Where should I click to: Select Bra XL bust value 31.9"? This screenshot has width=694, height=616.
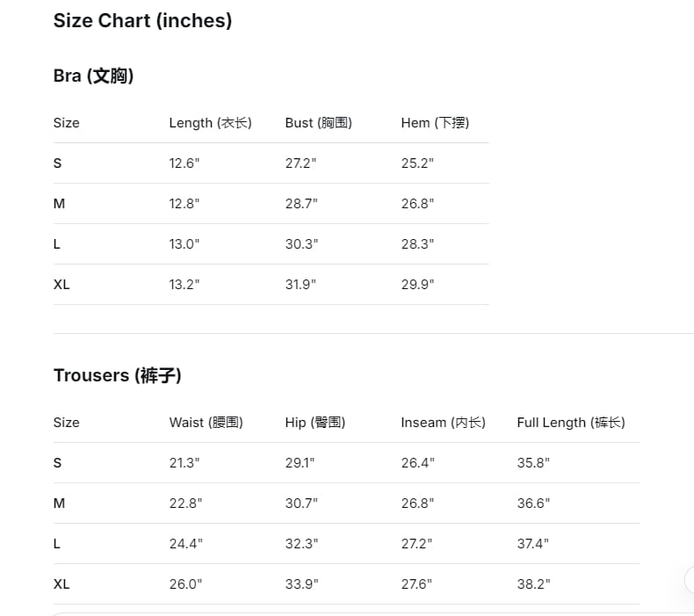point(300,285)
